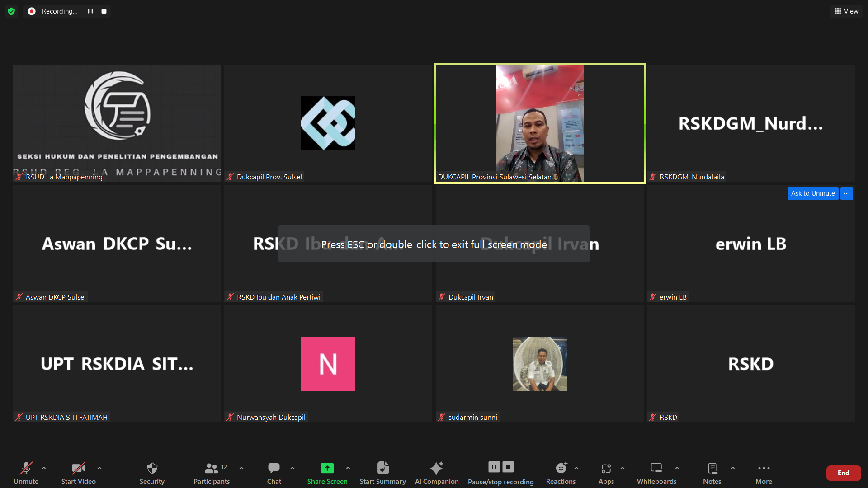Open the Security shield menu

152,473
